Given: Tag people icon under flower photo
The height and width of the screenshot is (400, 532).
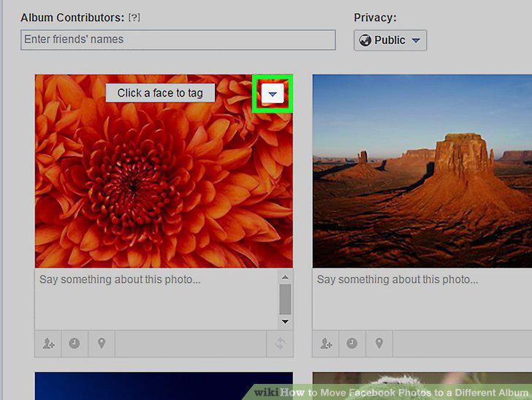Looking at the screenshot, I should point(48,344).
